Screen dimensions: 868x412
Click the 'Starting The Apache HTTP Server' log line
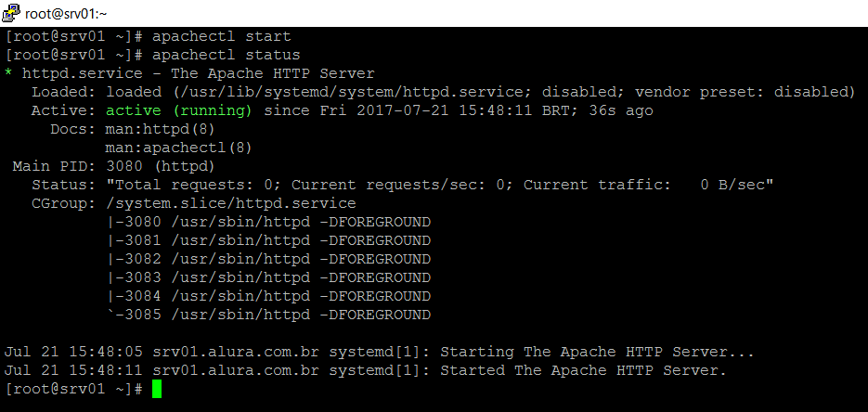coord(379,352)
